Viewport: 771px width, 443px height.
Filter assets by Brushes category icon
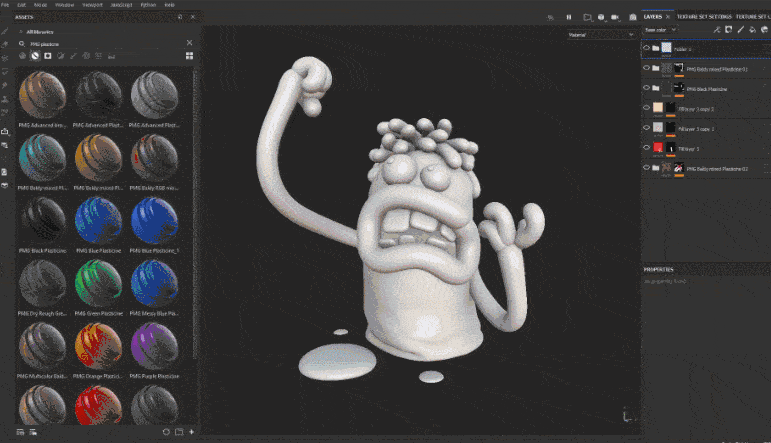(73, 56)
